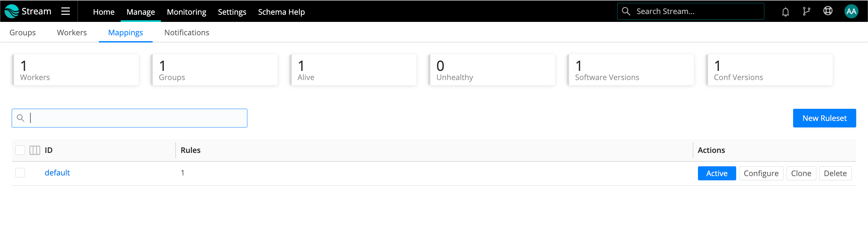Image resolution: width=868 pixels, height=247 pixels.
Task: Open the column picker icon in the table header
Action: 34,150
